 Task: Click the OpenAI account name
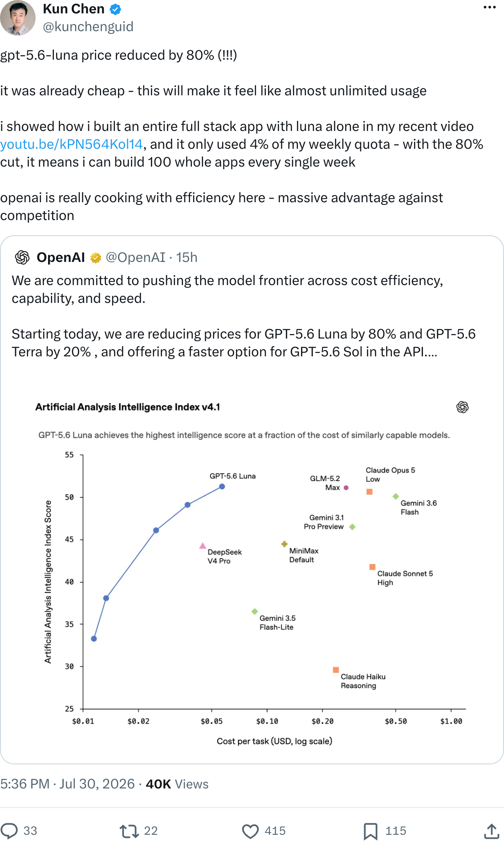click(x=61, y=257)
